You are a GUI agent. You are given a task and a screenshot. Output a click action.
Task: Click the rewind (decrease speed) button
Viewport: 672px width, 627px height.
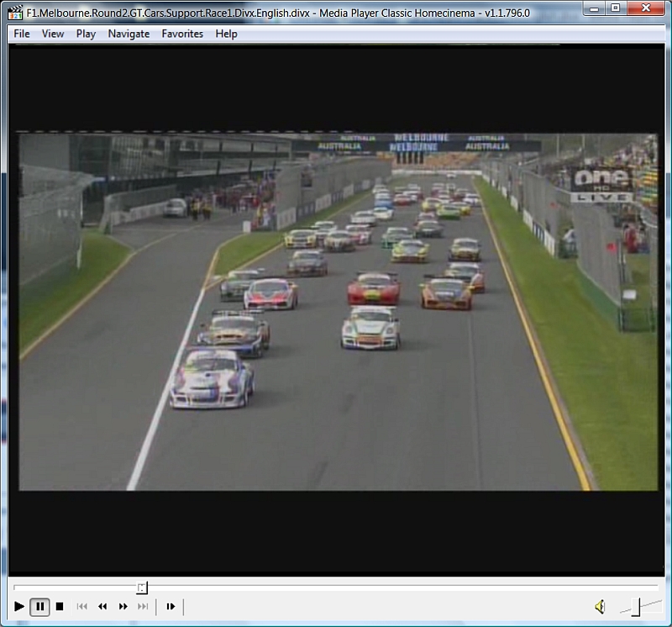[102, 606]
